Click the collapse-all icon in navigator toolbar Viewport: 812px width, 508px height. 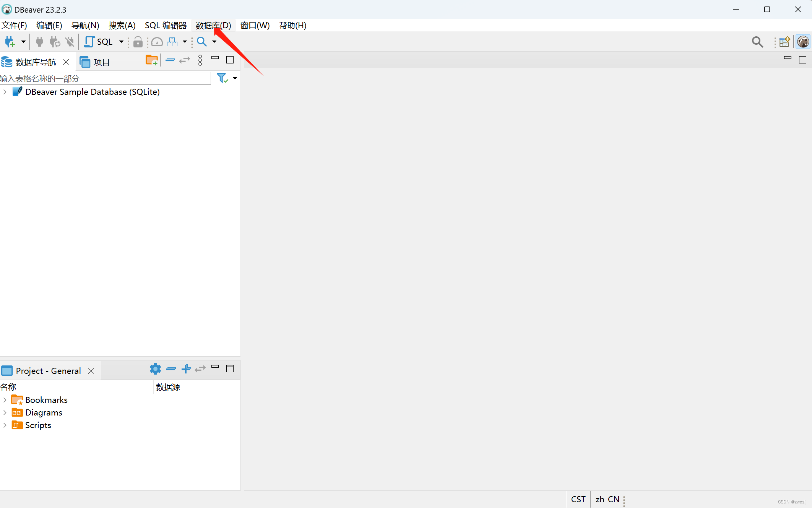[170, 60]
